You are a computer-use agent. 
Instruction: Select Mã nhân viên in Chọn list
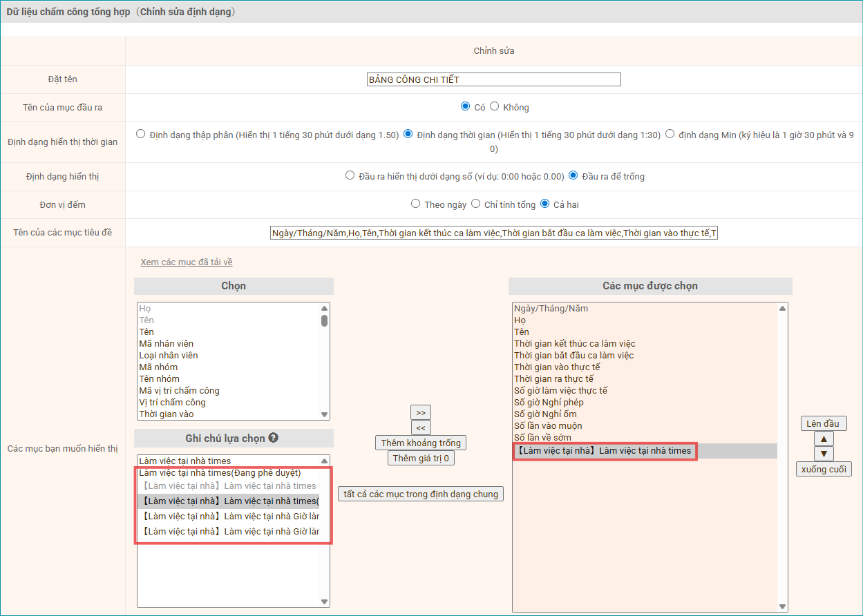[x=167, y=343]
